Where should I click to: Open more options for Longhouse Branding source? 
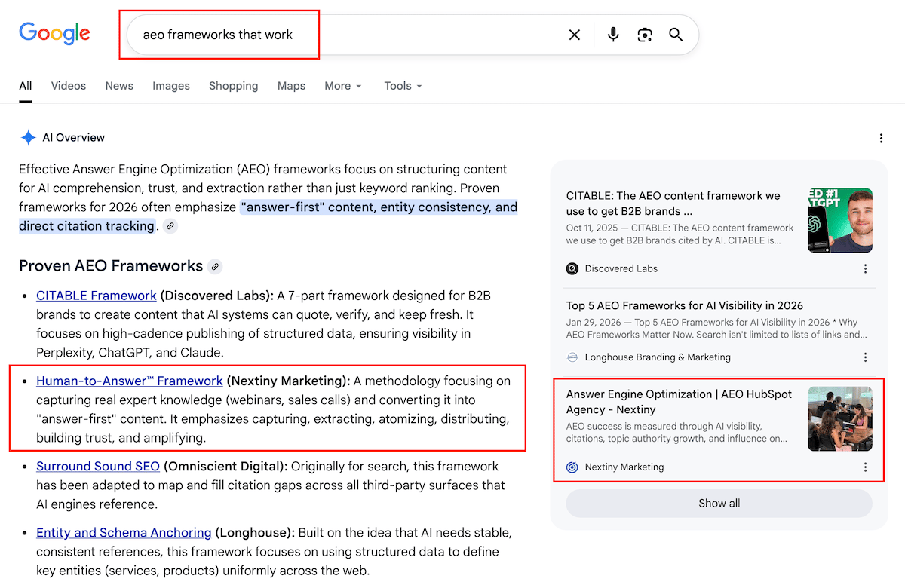865,357
